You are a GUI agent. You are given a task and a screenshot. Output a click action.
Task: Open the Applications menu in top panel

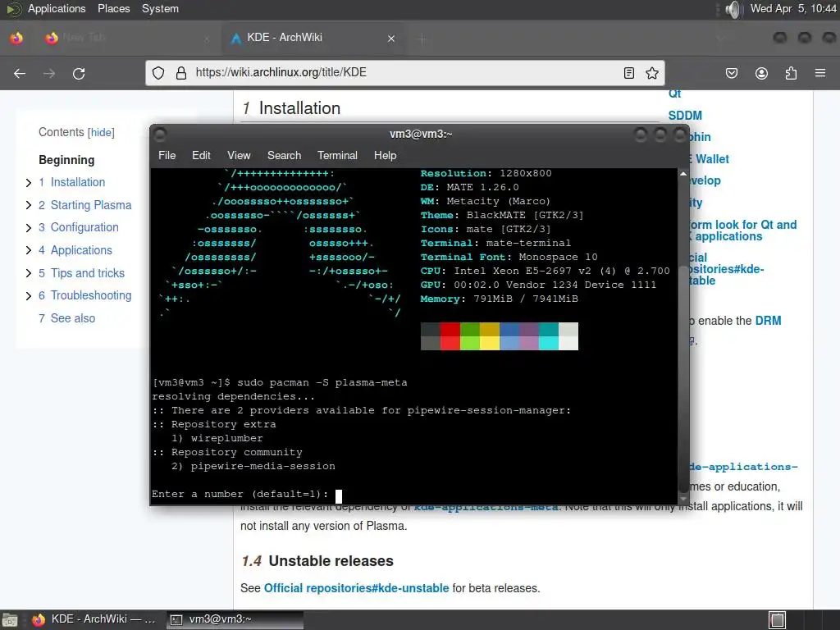point(57,8)
